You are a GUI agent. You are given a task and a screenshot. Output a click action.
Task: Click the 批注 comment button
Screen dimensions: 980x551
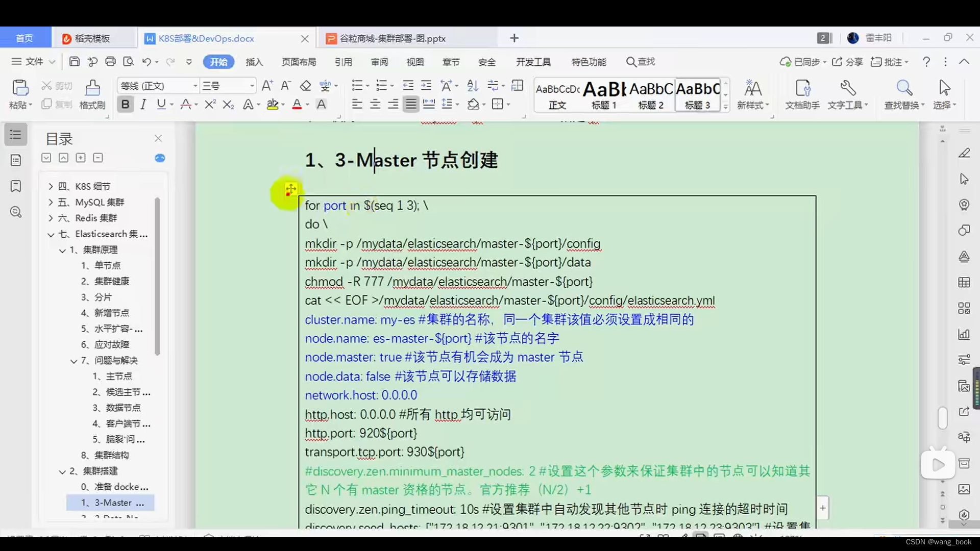(889, 61)
